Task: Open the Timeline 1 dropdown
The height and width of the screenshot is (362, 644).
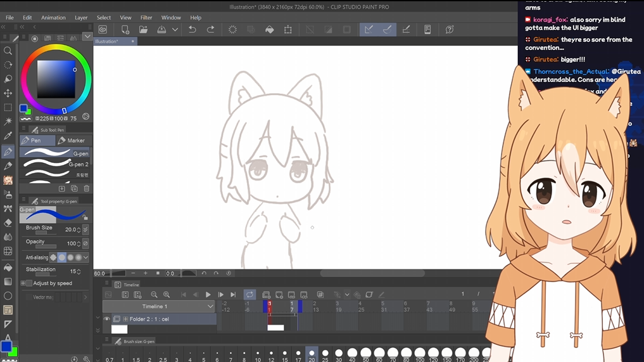Action: point(158,306)
